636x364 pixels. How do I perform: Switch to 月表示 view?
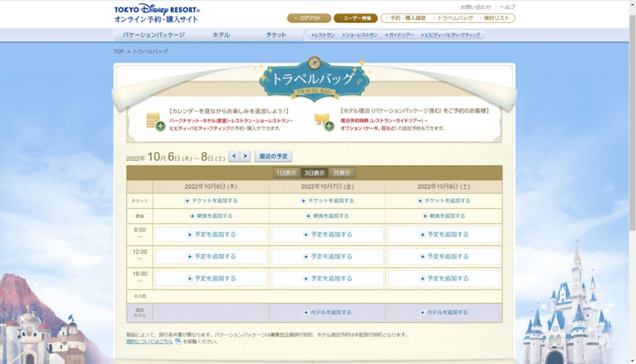click(x=342, y=173)
